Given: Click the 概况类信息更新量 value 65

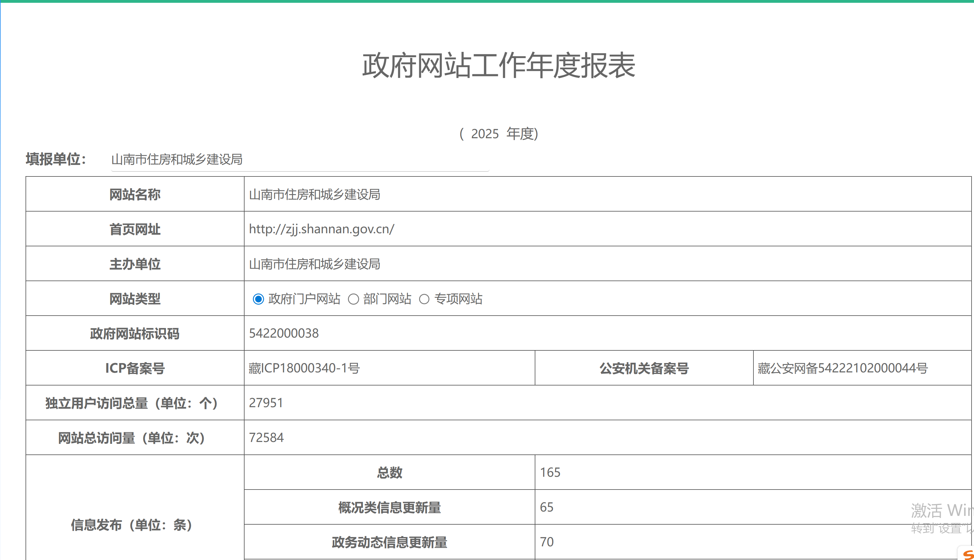Looking at the screenshot, I should coord(546,507).
